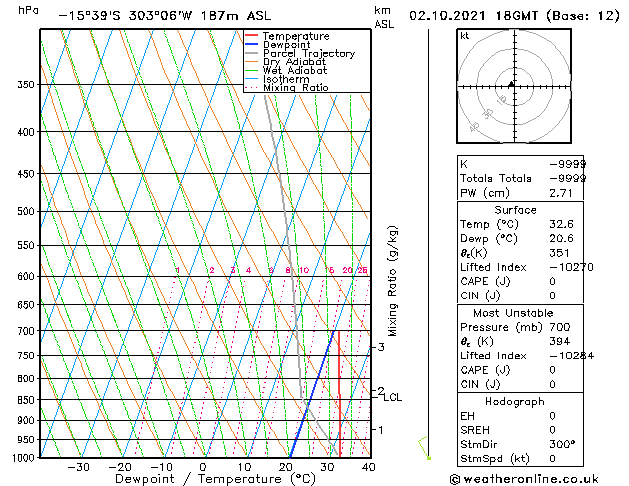
Task: Click the km ASL axis label
Action: coord(384,17)
